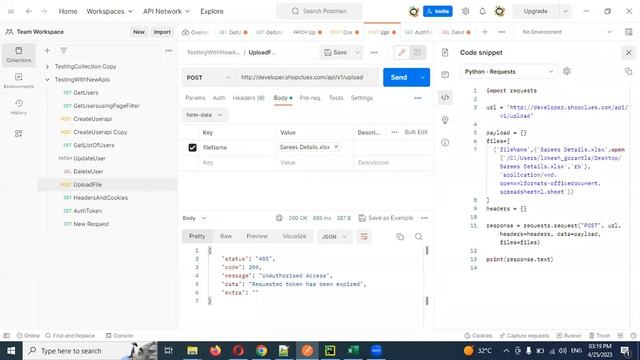Open the HTTP method POST dropdown
The height and width of the screenshot is (360, 640).
point(209,78)
